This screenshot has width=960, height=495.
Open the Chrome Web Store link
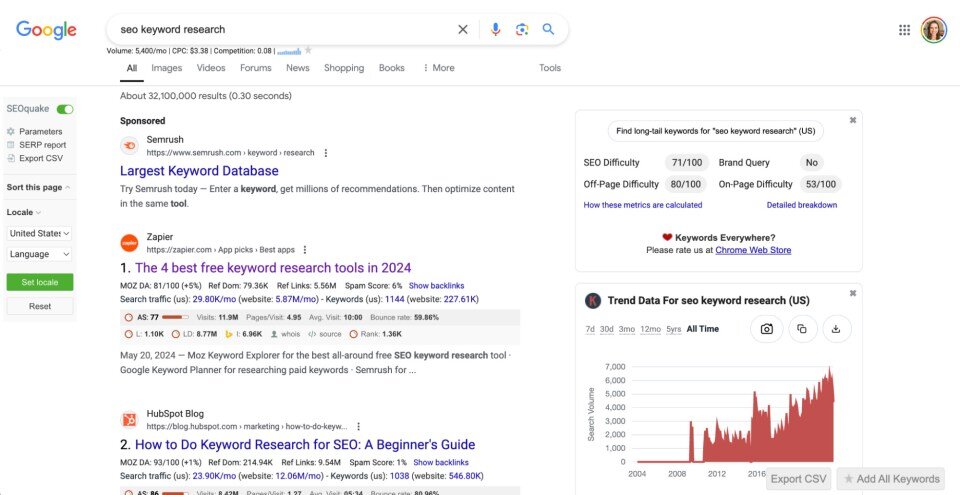(753, 250)
